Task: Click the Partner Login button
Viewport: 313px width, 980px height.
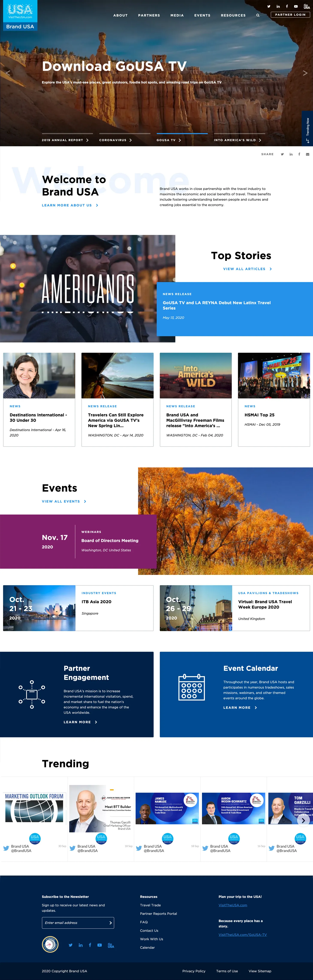Action: (290, 15)
